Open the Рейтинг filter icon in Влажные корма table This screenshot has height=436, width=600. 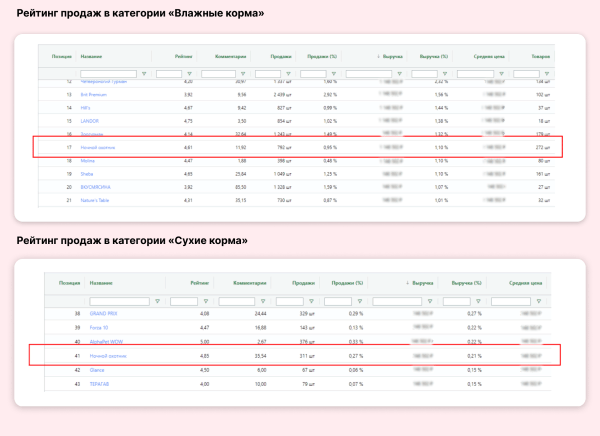[189, 74]
